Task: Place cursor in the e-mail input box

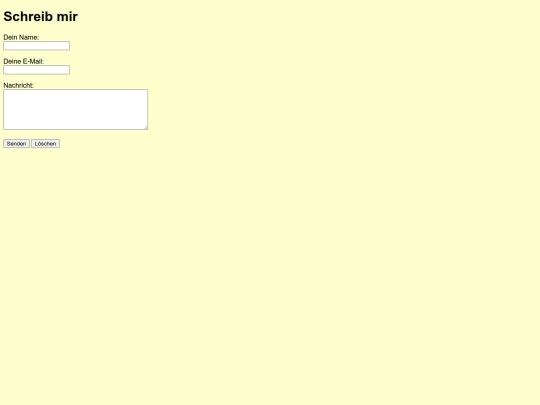Action: coord(37,70)
